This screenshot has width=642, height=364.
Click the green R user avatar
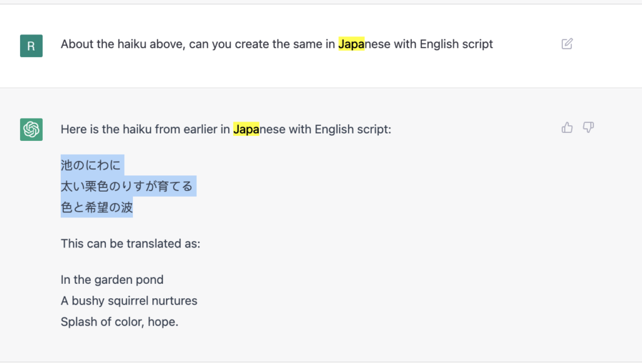pos(31,46)
